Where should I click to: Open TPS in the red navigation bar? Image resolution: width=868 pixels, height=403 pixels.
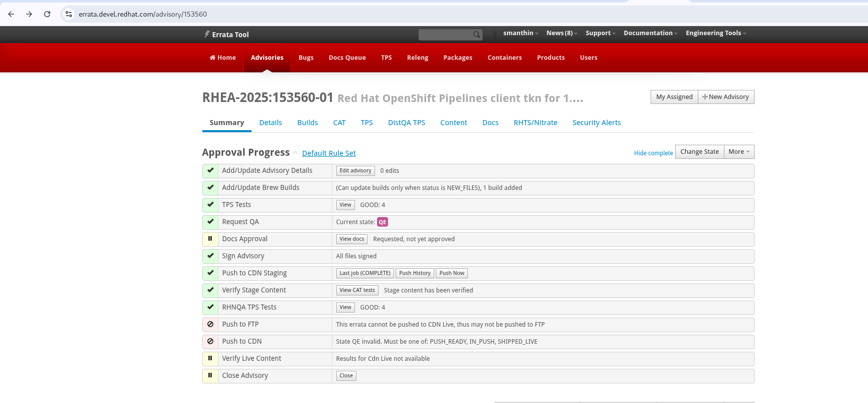pyautogui.click(x=386, y=58)
